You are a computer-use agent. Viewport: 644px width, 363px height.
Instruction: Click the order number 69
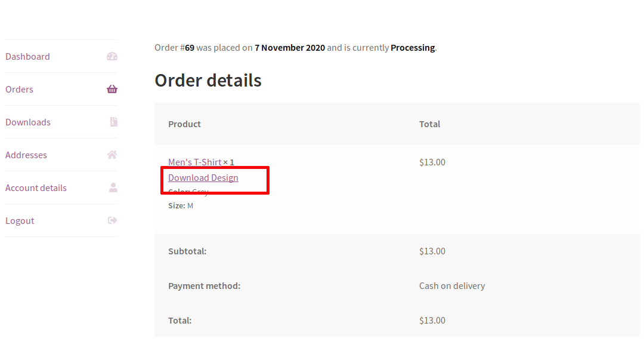tap(190, 48)
